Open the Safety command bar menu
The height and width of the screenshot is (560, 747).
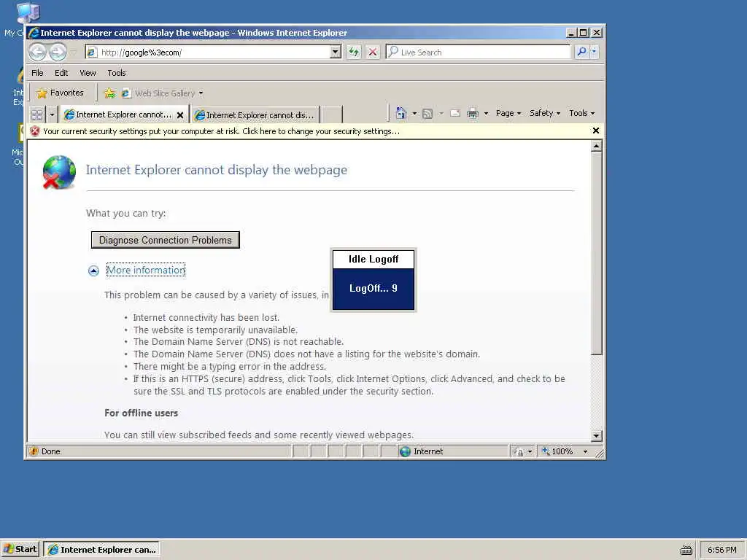[x=544, y=113]
